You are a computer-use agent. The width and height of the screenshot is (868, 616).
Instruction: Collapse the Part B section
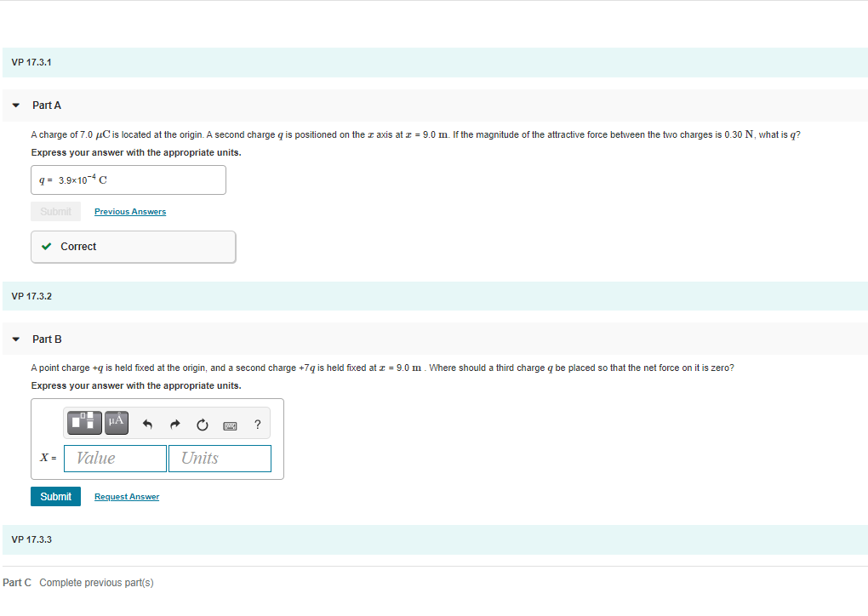coord(16,339)
